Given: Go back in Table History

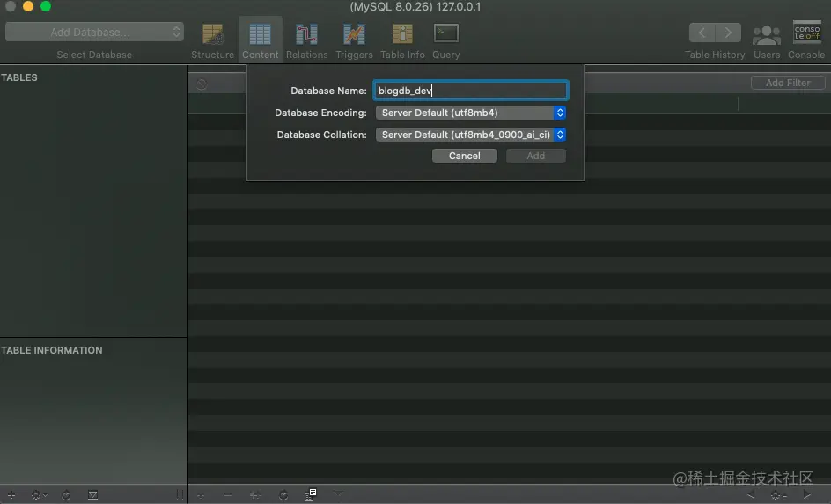Looking at the screenshot, I should coord(702,33).
